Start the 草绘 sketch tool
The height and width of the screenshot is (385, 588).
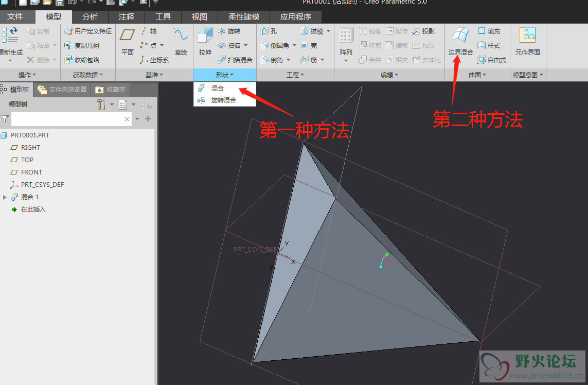coord(181,41)
